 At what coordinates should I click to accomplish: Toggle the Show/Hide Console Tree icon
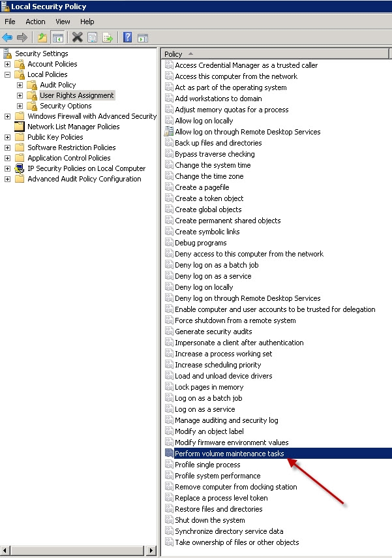point(57,37)
